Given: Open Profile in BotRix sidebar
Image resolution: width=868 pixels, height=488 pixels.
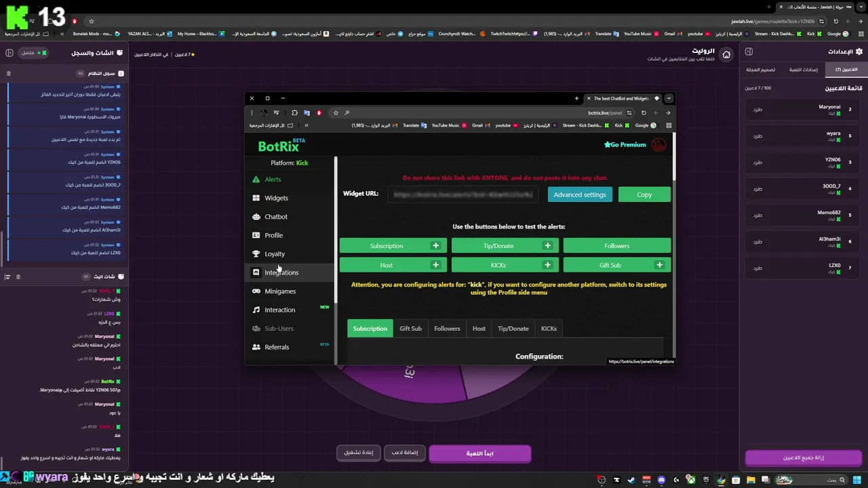Looking at the screenshot, I should (x=274, y=235).
